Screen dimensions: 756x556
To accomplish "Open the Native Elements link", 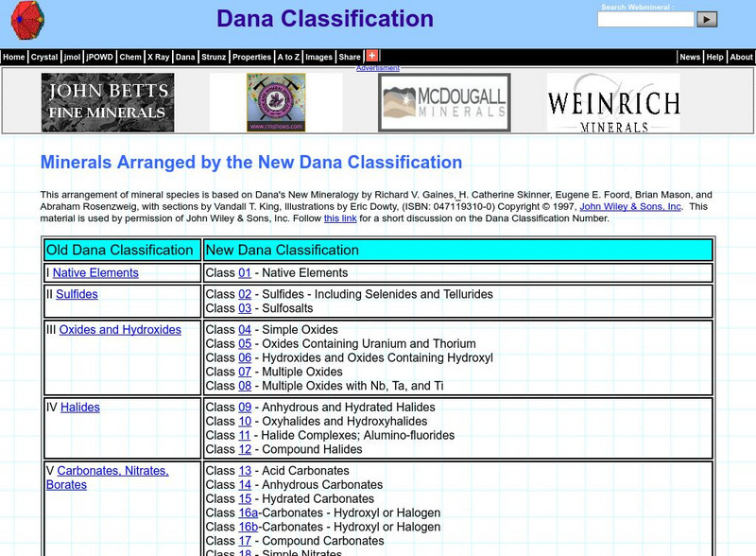I will [x=95, y=272].
